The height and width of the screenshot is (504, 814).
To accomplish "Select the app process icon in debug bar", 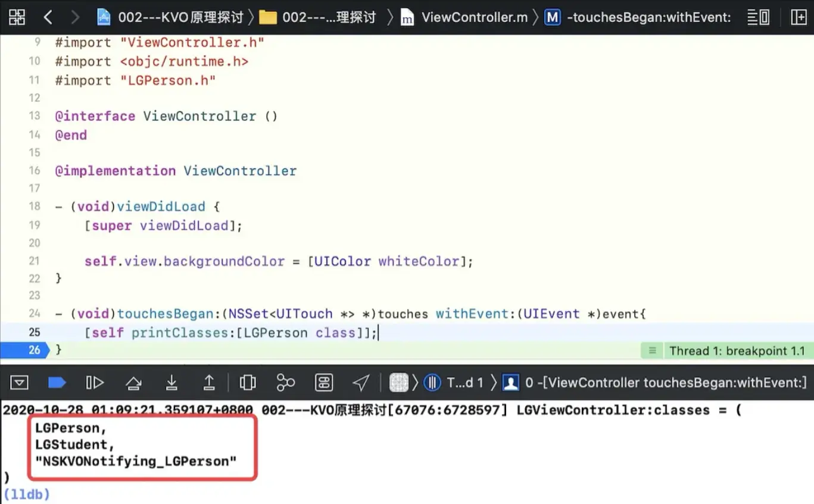I will pyautogui.click(x=398, y=382).
